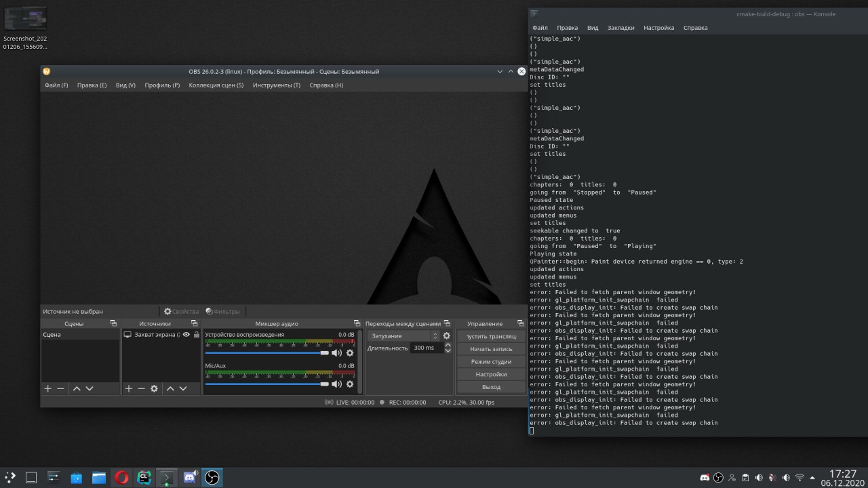
Task: Click the disabled Фильтры button
Action: click(222, 311)
